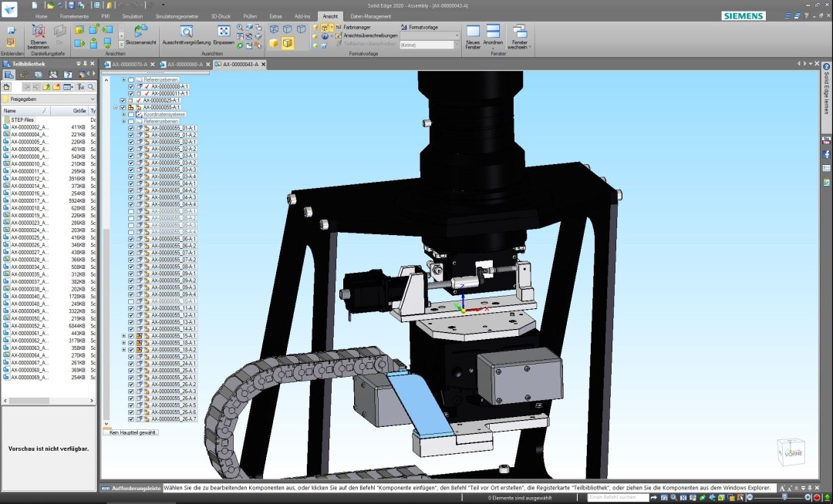833x504 pixels.
Task: Open the Skizzenansicht tool
Action: coord(140,32)
